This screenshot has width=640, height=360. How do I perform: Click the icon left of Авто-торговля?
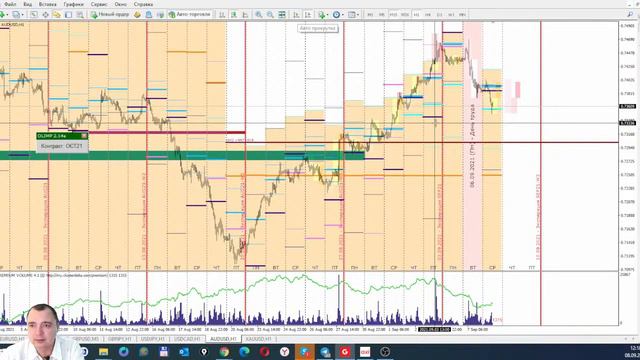coord(160,15)
